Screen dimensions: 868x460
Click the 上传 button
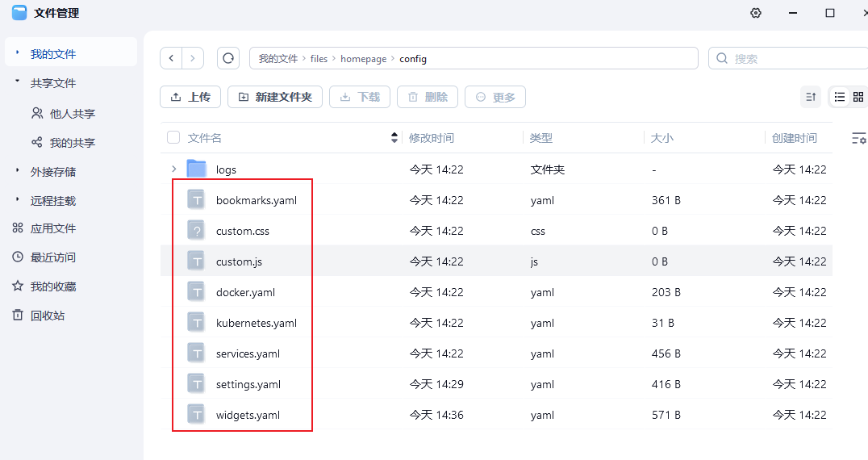(x=190, y=97)
